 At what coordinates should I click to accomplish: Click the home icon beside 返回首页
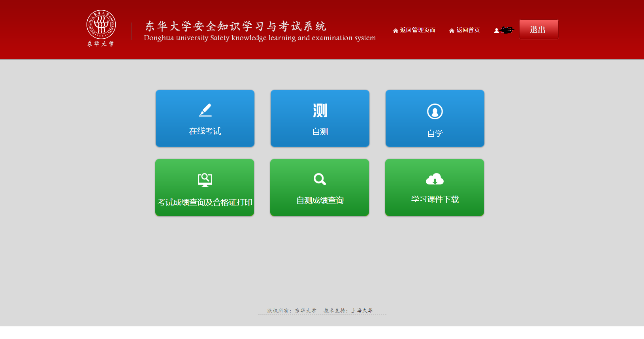[x=452, y=31]
